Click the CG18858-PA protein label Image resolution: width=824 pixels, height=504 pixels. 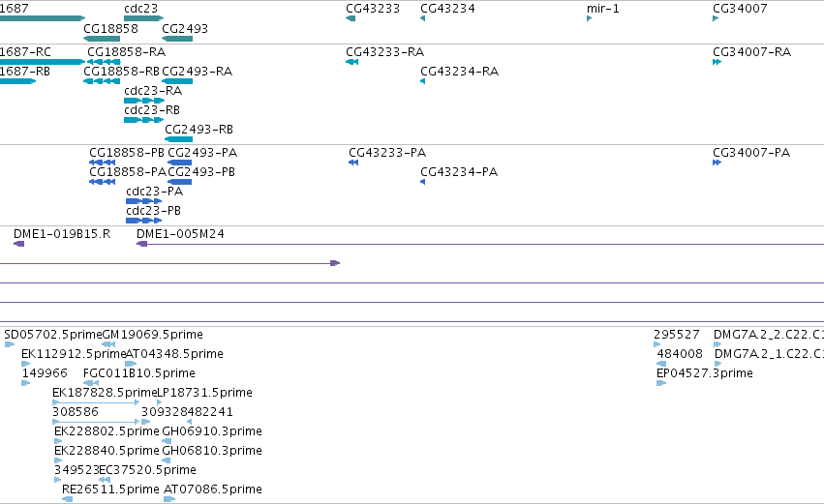click(x=128, y=172)
